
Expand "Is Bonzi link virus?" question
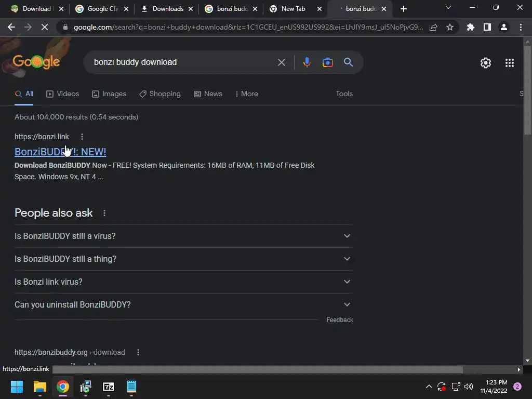click(183, 282)
